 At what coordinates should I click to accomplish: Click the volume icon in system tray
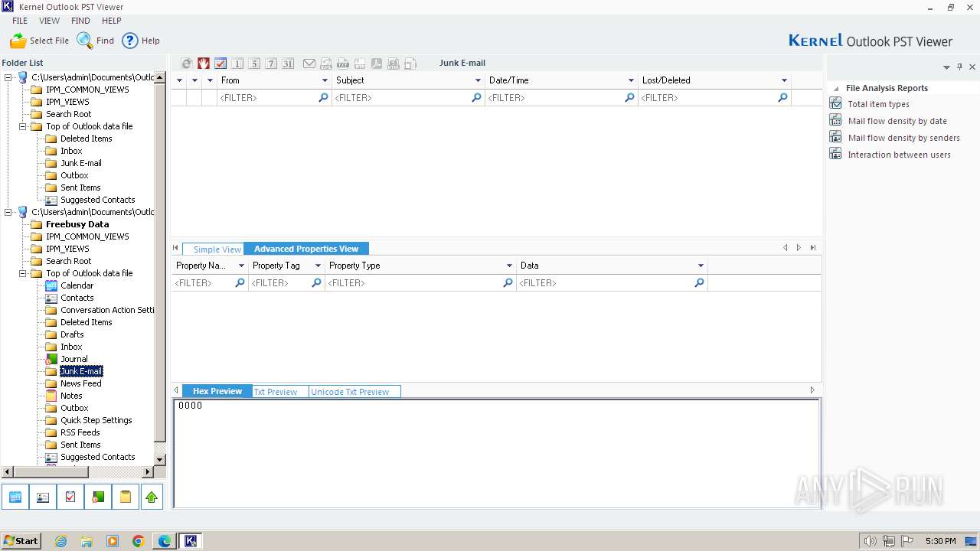870,541
